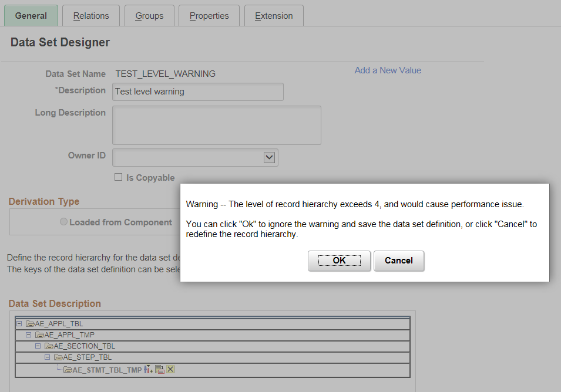Viewport: 561px width, 392px height.
Task: Click Cancel in the warning dialog
Action: coord(398,261)
